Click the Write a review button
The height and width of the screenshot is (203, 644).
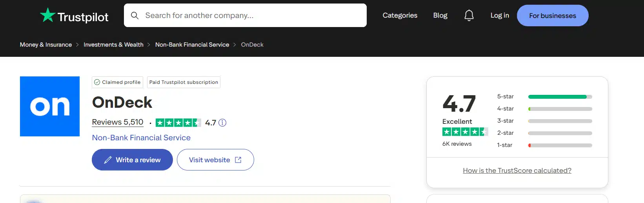point(132,159)
